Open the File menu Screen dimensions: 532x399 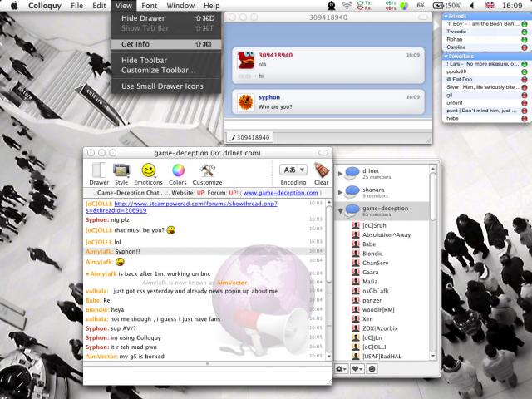76,6
